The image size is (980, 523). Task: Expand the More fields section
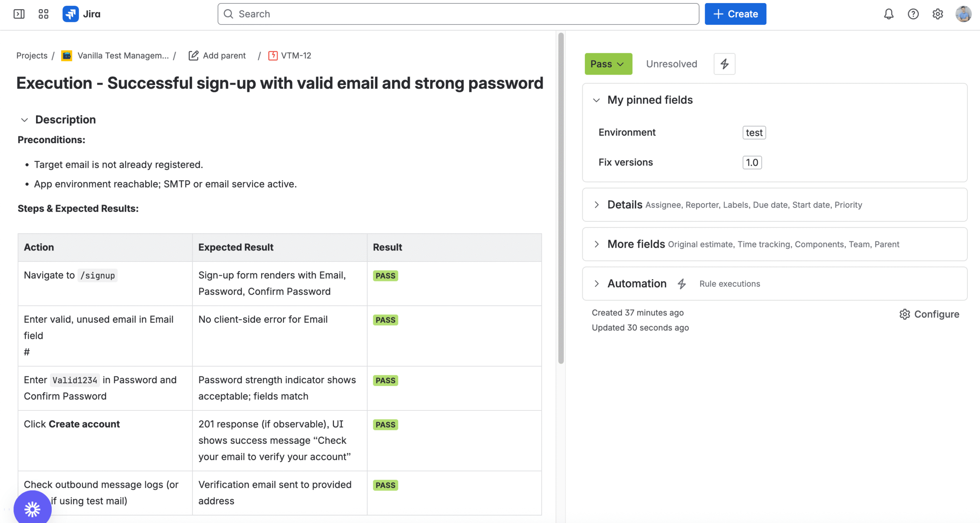pyautogui.click(x=596, y=244)
